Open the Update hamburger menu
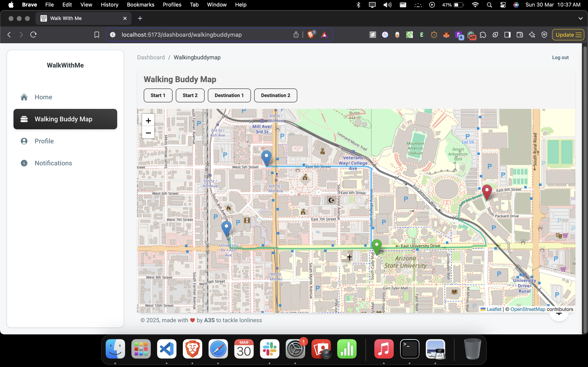The image size is (588, 367). [568, 35]
